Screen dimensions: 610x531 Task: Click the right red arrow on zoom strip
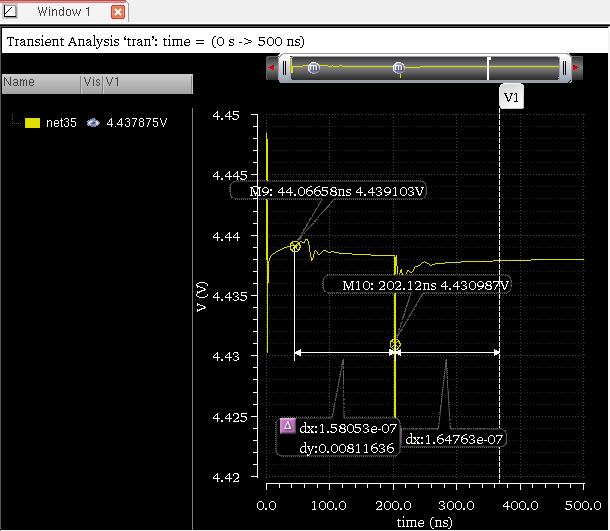576,68
